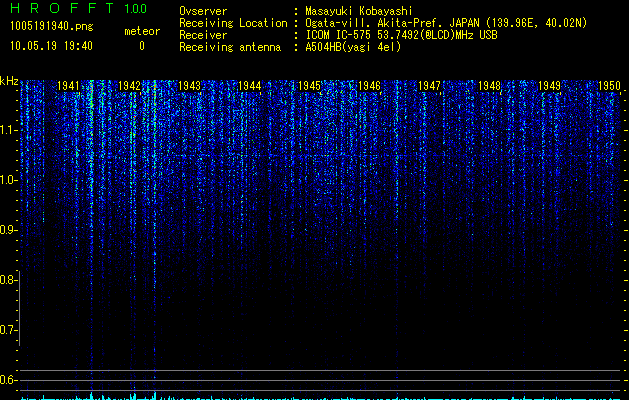This screenshot has height=400, width=629.
Task: Click the Receiving Location label
Action: pyautogui.click(x=233, y=23)
